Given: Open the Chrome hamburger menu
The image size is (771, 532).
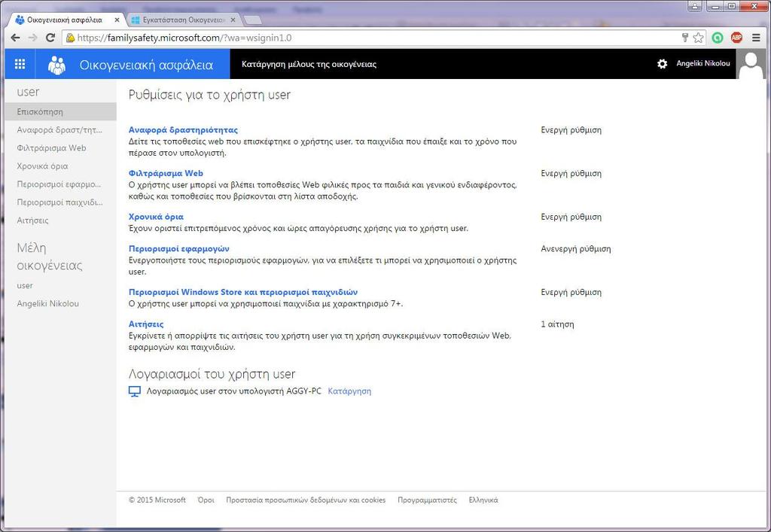Looking at the screenshot, I should coord(756,38).
